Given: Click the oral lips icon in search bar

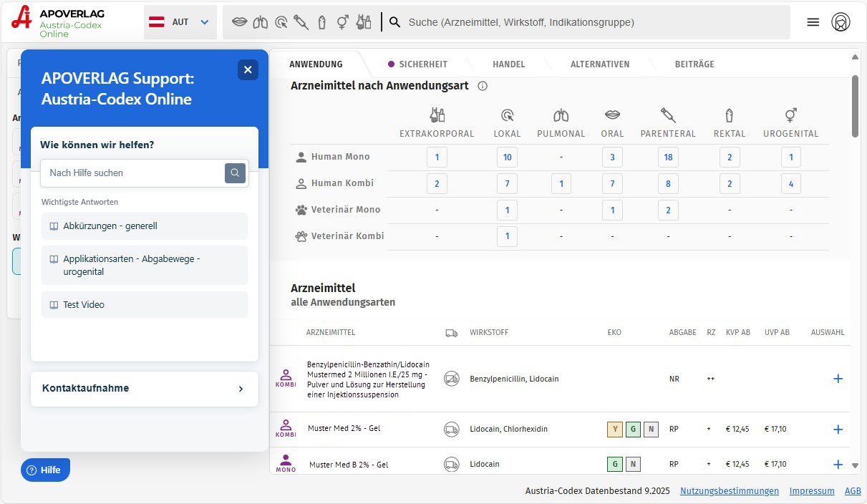Looking at the screenshot, I should (x=240, y=22).
